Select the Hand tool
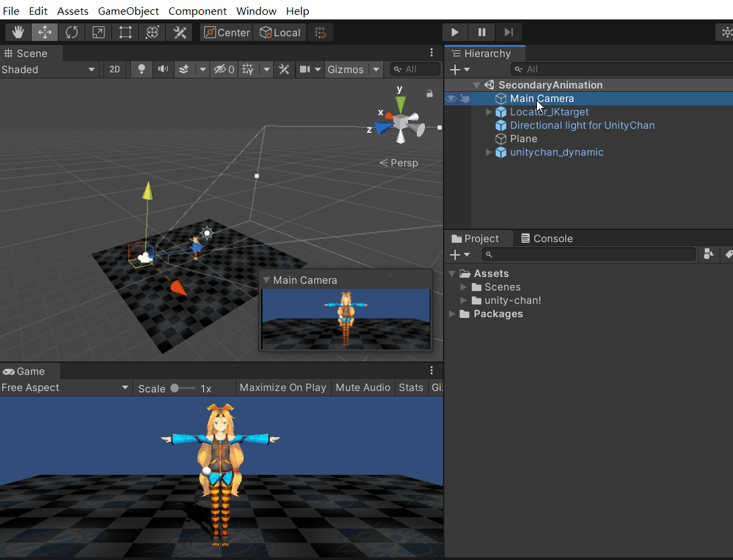 [18, 32]
